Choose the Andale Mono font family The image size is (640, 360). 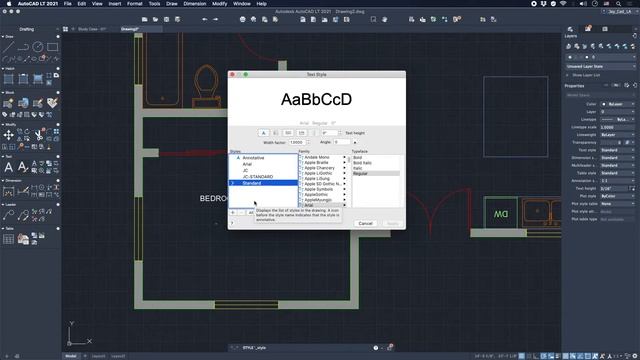click(x=317, y=157)
